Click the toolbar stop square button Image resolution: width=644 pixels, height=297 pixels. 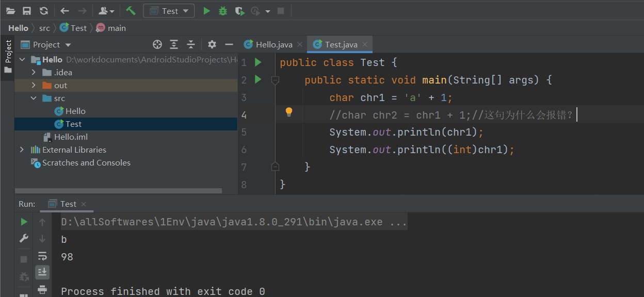(x=281, y=11)
